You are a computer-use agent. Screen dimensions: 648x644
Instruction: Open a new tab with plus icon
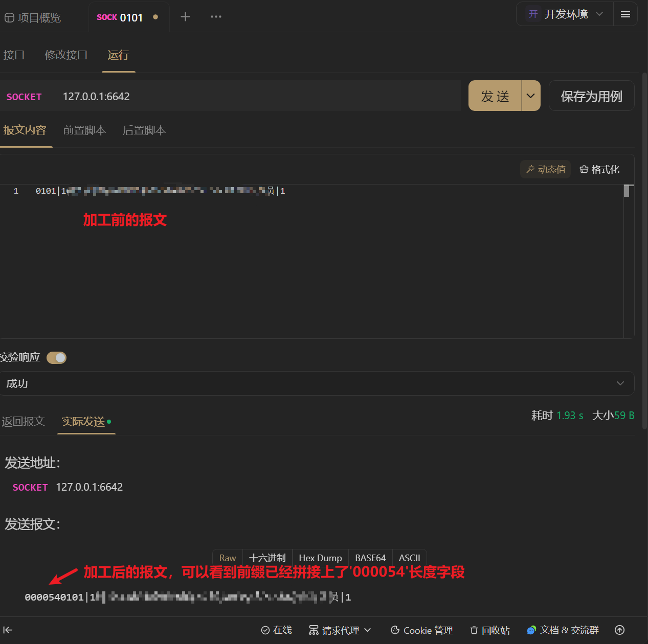(x=185, y=17)
